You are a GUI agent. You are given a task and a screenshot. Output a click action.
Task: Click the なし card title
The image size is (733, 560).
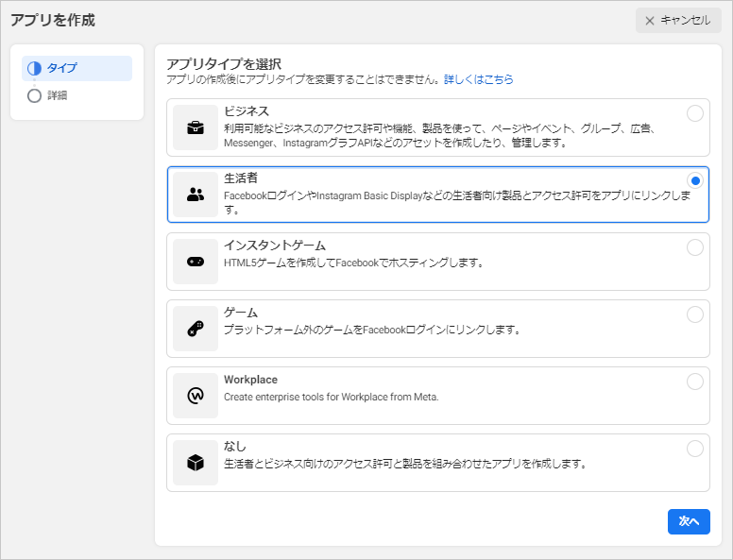click(x=234, y=447)
